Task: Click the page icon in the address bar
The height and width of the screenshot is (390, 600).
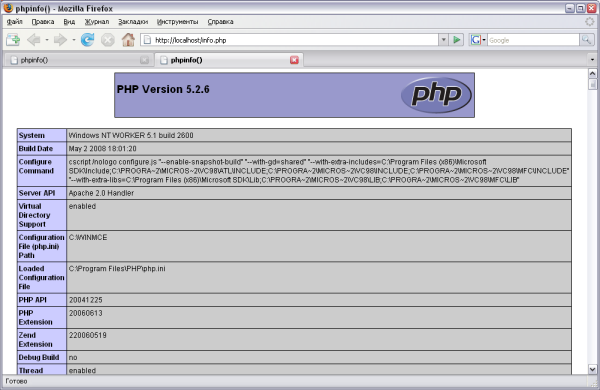Action: pyautogui.click(x=147, y=40)
